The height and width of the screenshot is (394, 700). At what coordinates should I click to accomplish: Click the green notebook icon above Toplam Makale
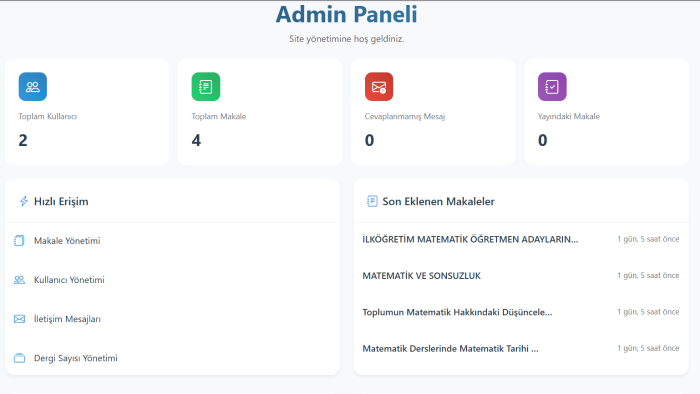pos(206,87)
